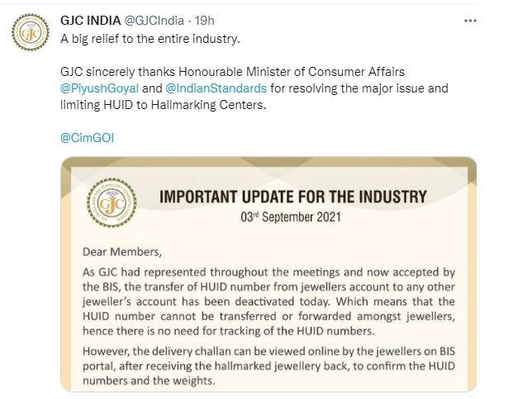Open the tweet via the 19h timestamp
Image resolution: width=532 pixels, height=399 pixels.
pyautogui.click(x=205, y=21)
